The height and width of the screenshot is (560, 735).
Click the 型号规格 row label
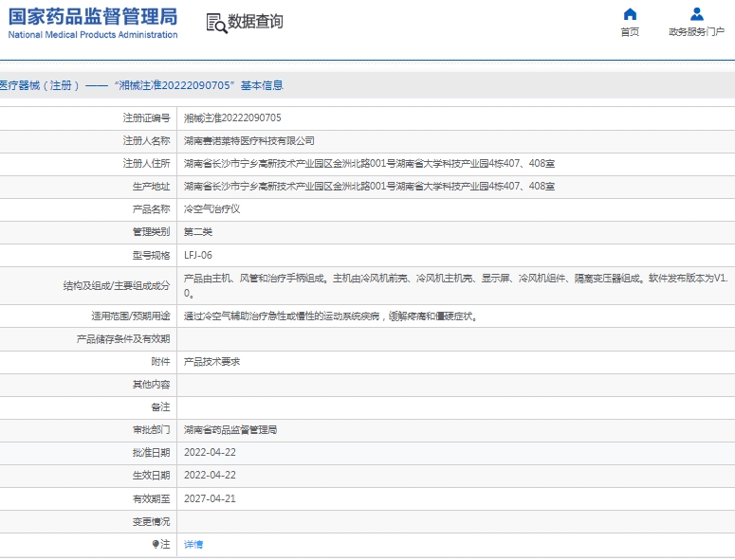pos(151,255)
